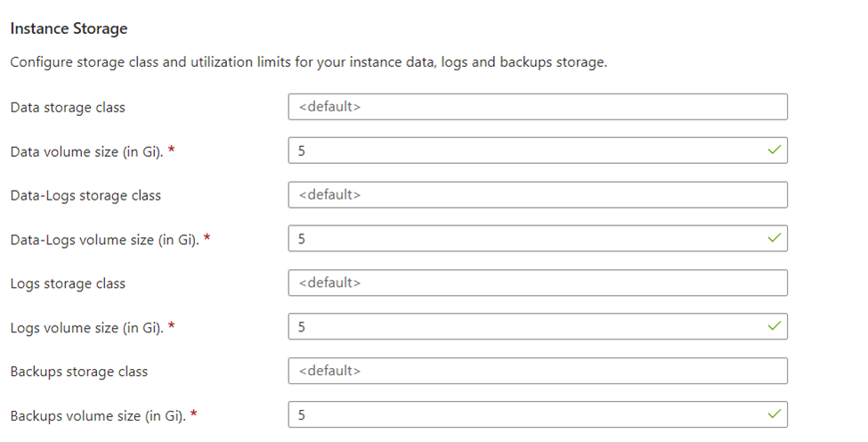Click the validation checkmark in Backups volume size
The width and height of the screenshot is (868, 442).
(775, 413)
